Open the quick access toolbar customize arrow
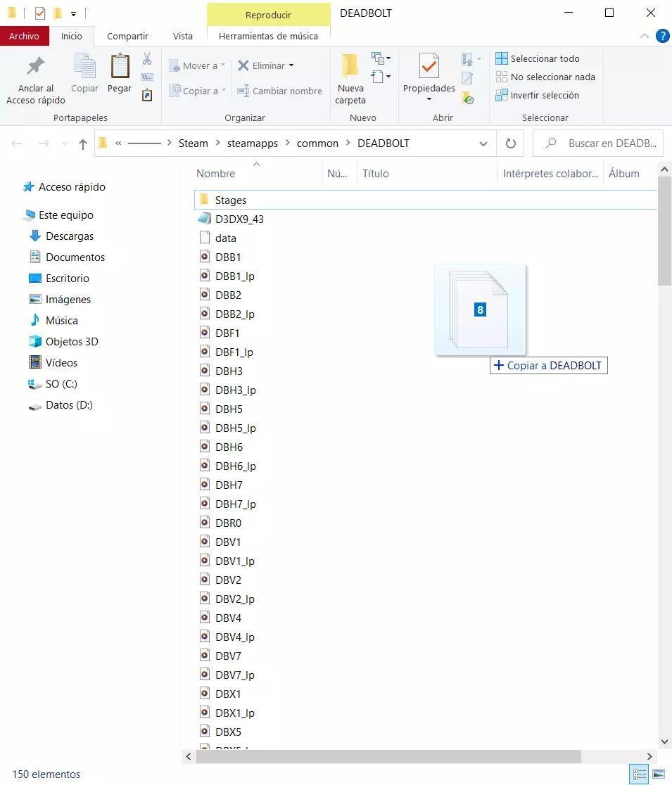 [x=73, y=13]
